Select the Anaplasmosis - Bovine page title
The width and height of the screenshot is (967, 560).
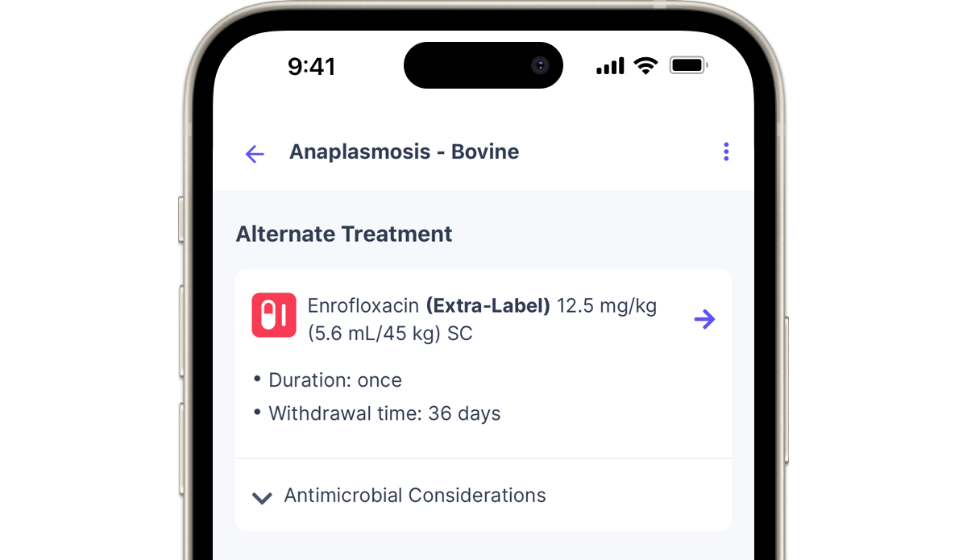[404, 151]
